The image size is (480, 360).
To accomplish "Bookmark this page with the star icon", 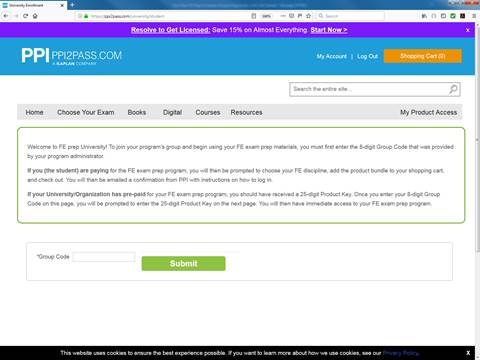I will pyautogui.click(x=309, y=16).
